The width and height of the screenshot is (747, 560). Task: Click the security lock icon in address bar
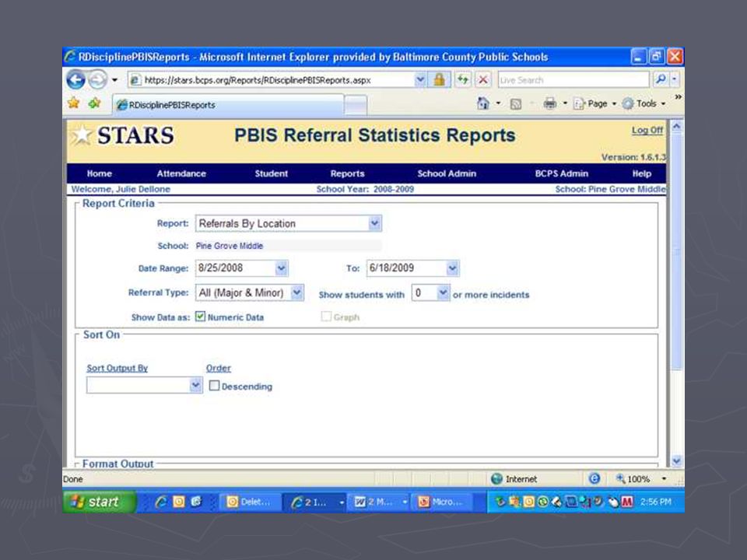pos(439,79)
